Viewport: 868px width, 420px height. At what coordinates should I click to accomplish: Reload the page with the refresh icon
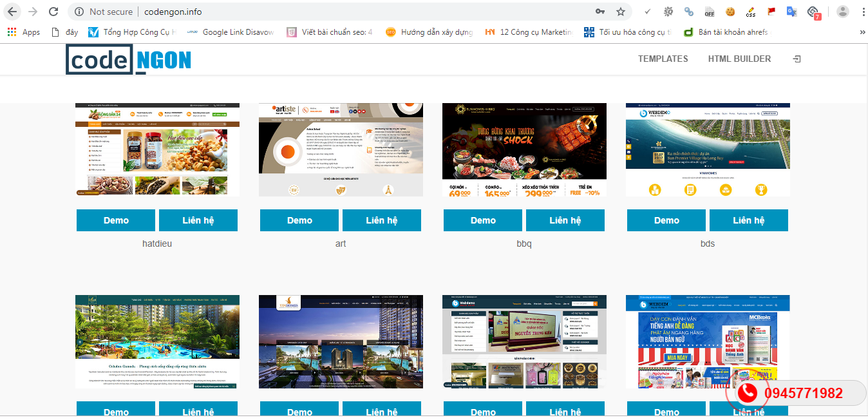(53, 12)
